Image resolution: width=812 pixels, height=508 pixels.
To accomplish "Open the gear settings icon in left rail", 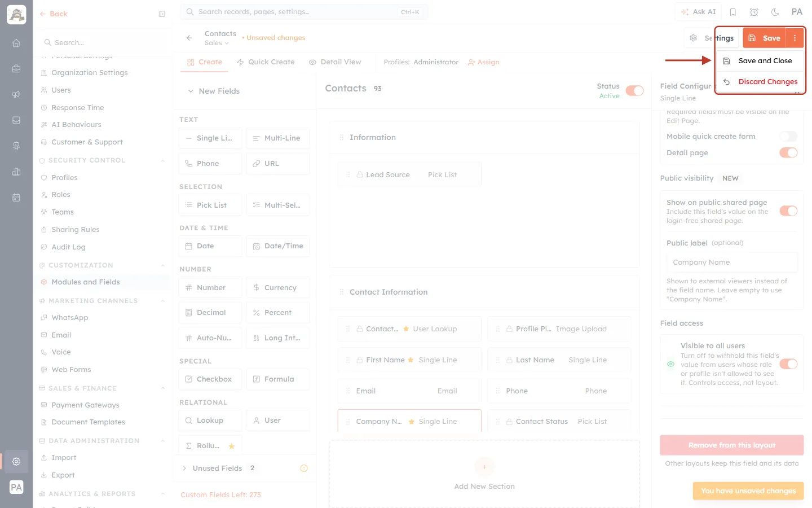I will (x=16, y=461).
